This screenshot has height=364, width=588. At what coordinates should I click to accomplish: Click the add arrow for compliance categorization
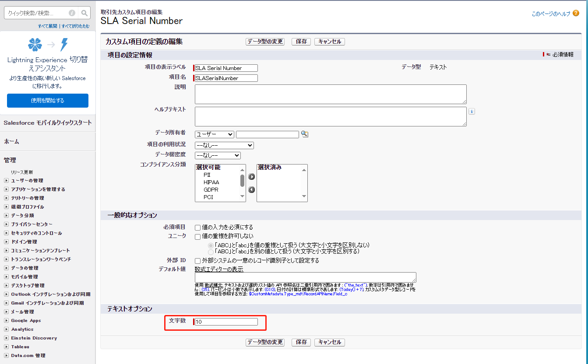coord(251,177)
